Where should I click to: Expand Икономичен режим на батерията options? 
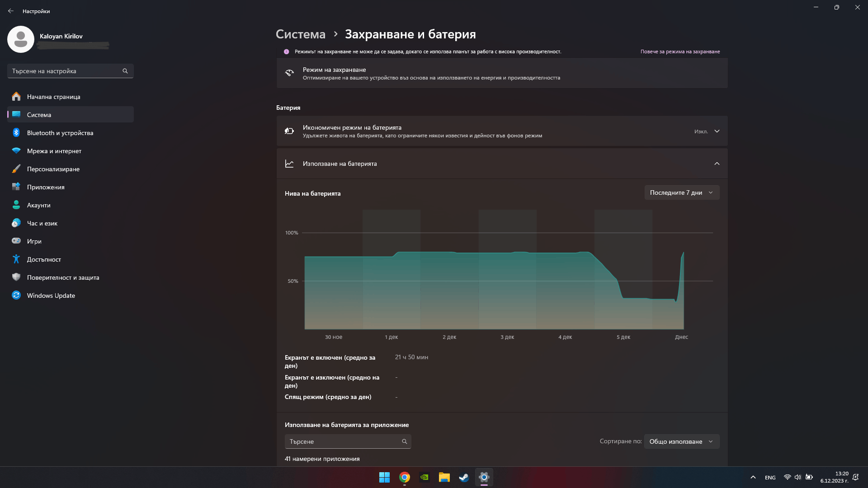(x=717, y=131)
